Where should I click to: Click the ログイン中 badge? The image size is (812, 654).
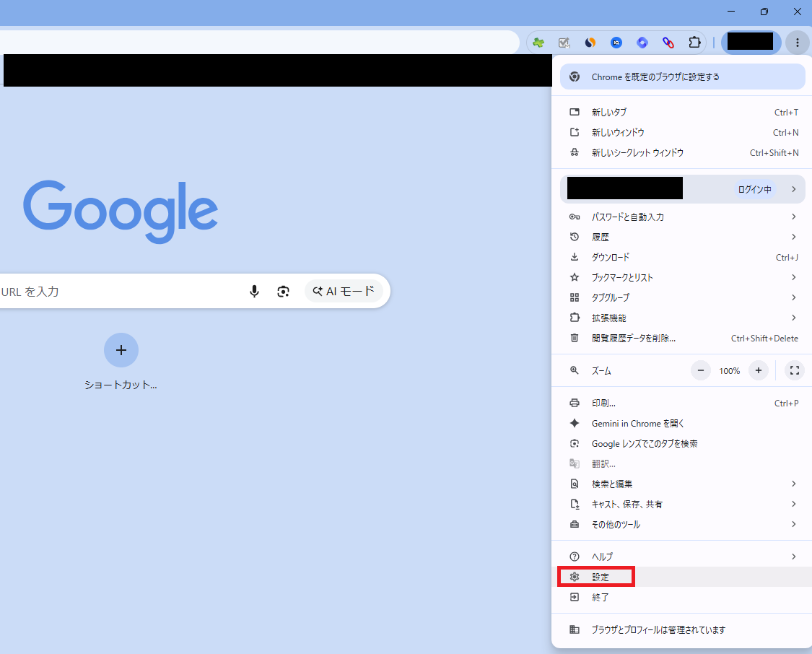click(x=754, y=190)
